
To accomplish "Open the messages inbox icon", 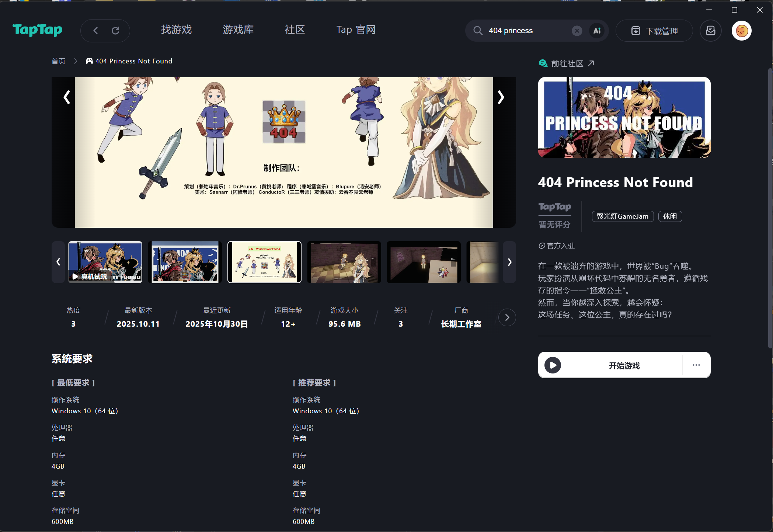I will click(x=710, y=31).
